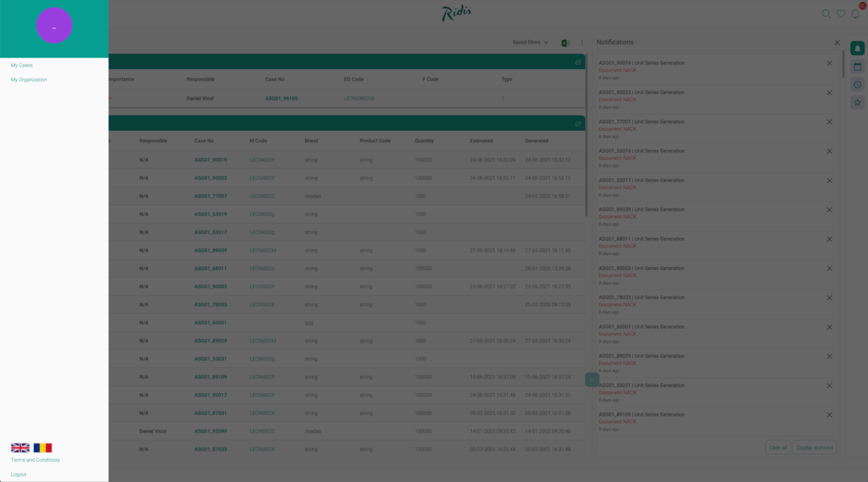This screenshot has width=868, height=482.
Task: Dismiss the ASG01_77007 notification
Action: point(829,122)
